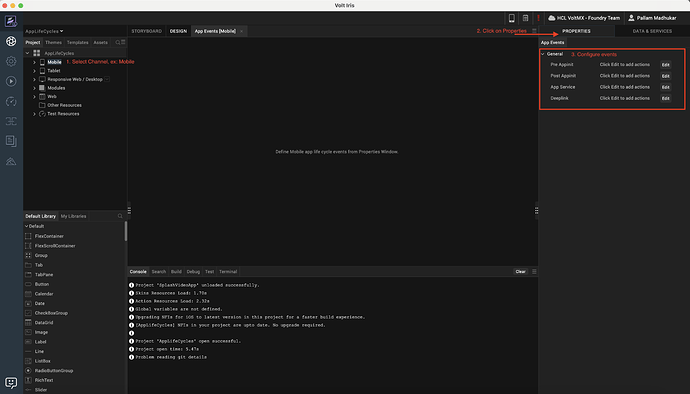Switch to the Data & Services tab
This screenshot has height=394, width=690.
point(652,31)
